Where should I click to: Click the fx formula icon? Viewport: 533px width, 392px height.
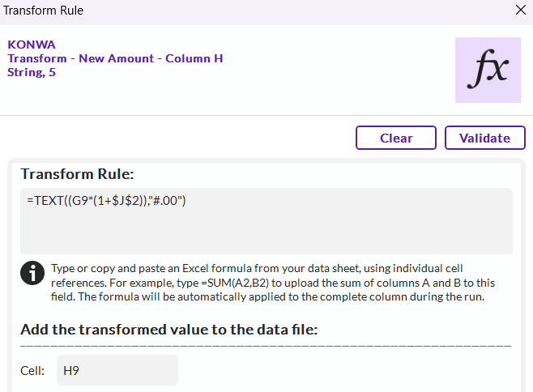(x=488, y=70)
